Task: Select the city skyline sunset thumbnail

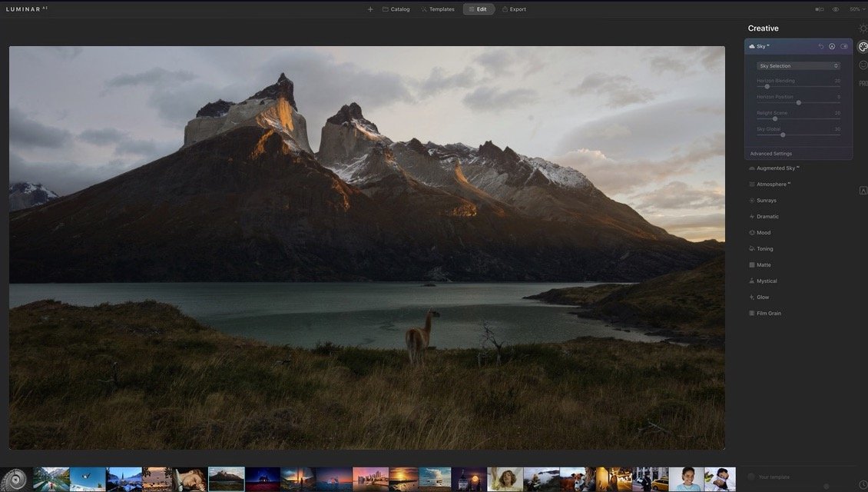Action: [370, 479]
